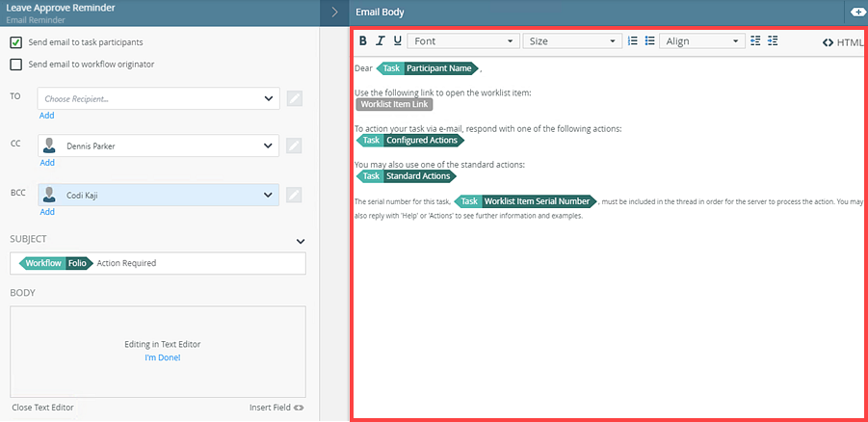Toggle underline formatting in toolbar

[397, 41]
